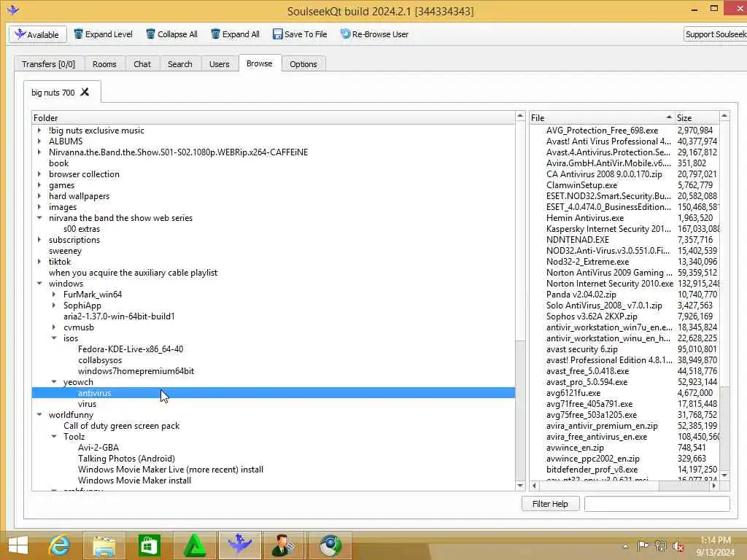Open the Chat tab

click(142, 64)
